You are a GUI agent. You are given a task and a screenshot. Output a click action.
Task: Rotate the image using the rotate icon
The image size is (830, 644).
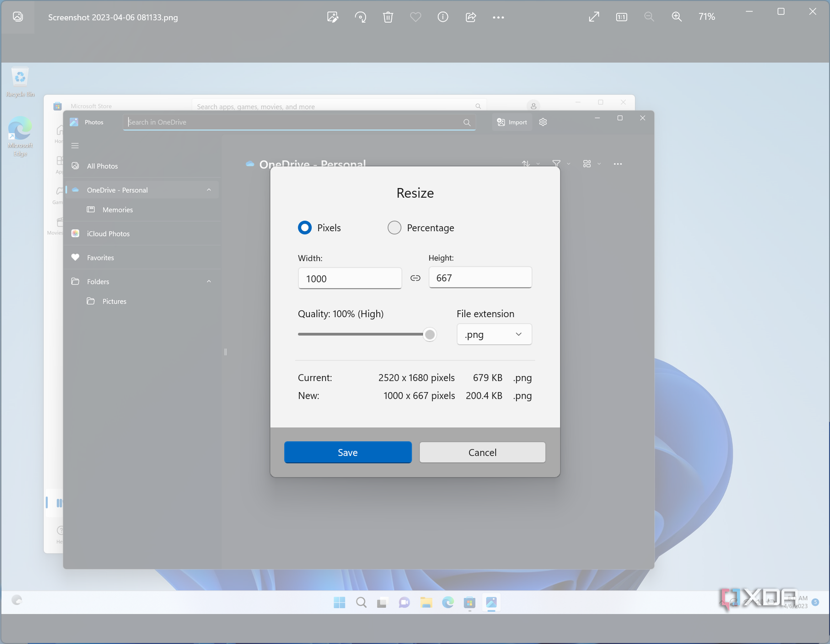360,17
